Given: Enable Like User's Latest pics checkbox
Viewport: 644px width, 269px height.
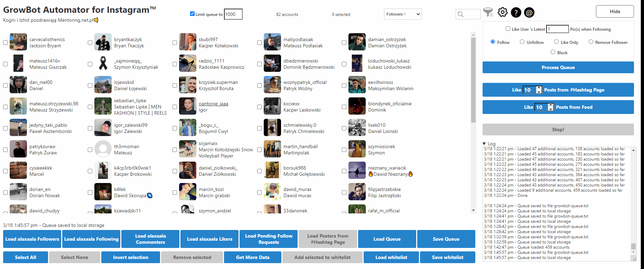Looking at the screenshot, I should pos(508,29).
